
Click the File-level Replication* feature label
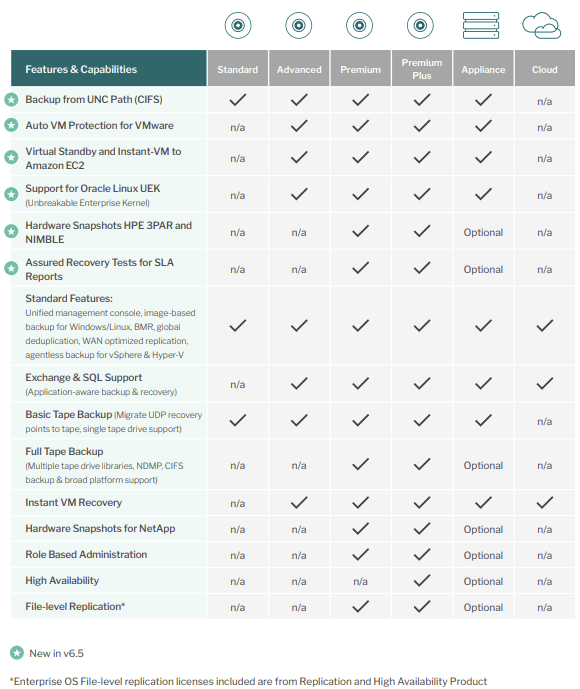75,606
